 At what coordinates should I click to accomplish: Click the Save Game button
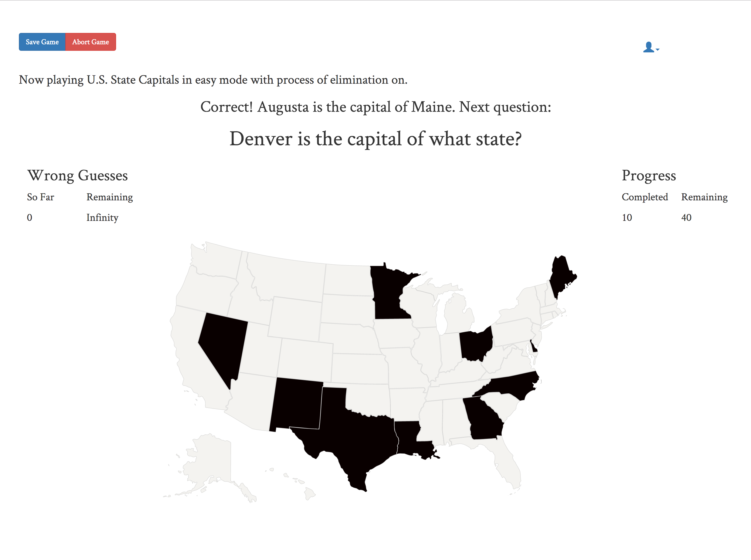click(42, 42)
